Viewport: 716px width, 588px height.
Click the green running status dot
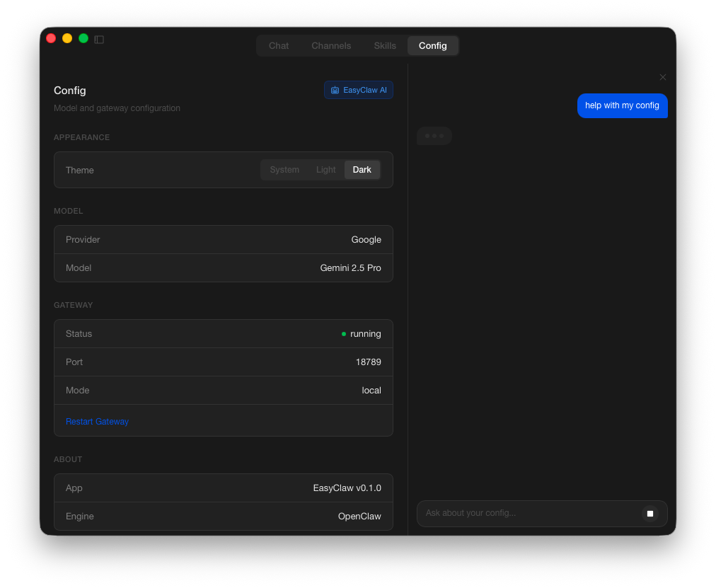[343, 333]
